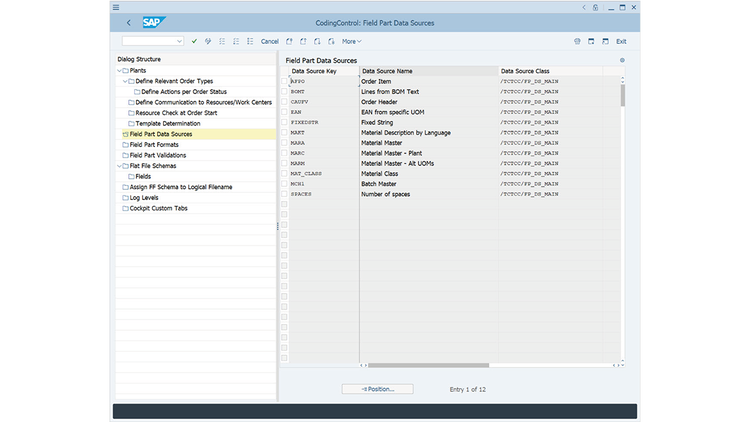Click the table horizontal scrollbar thumb

point(429,365)
